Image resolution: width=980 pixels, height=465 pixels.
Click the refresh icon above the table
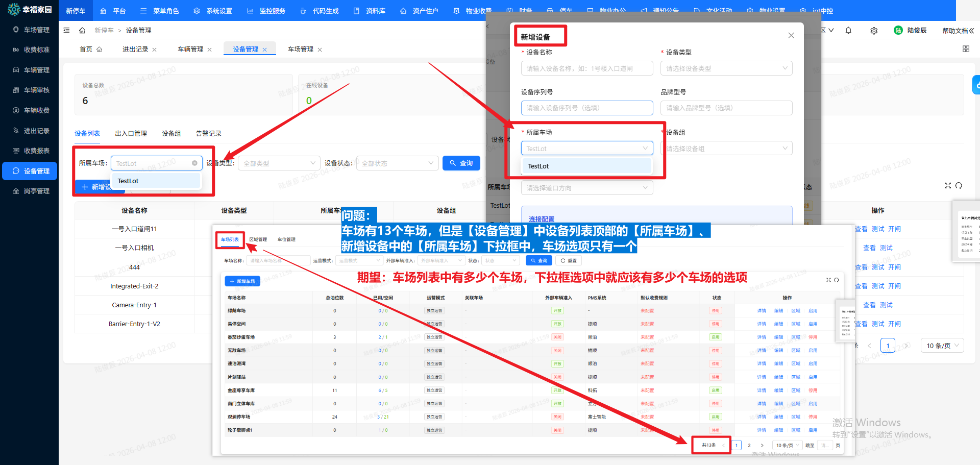959,186
